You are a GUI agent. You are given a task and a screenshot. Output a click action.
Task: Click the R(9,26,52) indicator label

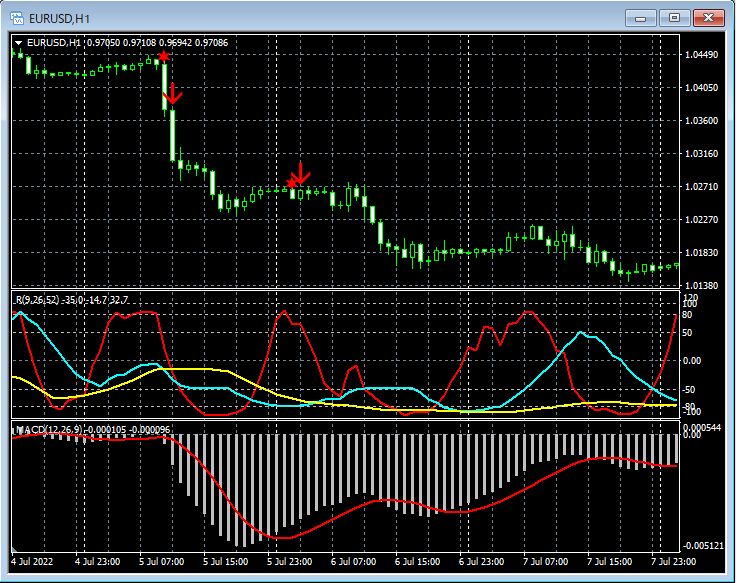[38, 299]
